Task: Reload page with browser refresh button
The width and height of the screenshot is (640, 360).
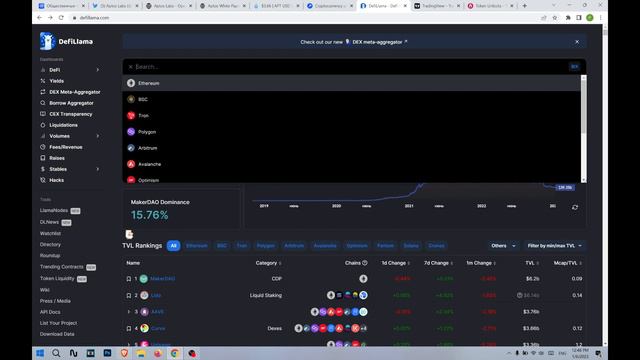Action: [x=61, y=18]
